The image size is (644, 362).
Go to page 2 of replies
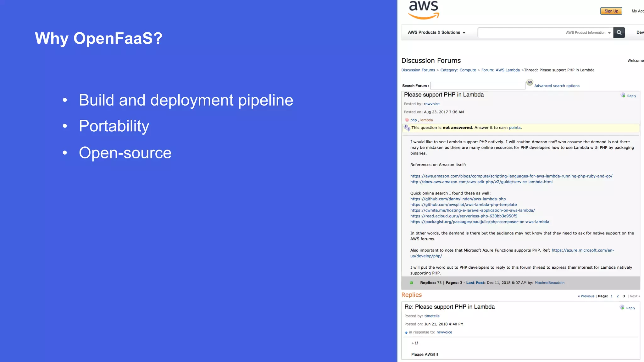point(618,296)
